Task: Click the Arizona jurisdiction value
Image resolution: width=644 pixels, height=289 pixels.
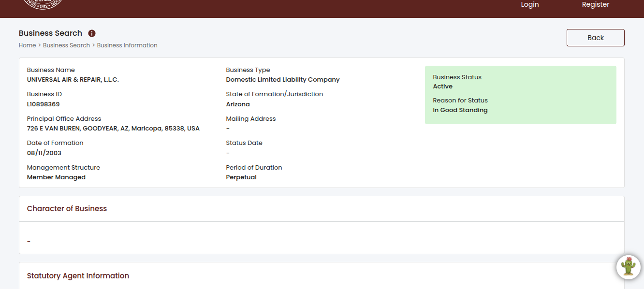Action: coord(238,104)
